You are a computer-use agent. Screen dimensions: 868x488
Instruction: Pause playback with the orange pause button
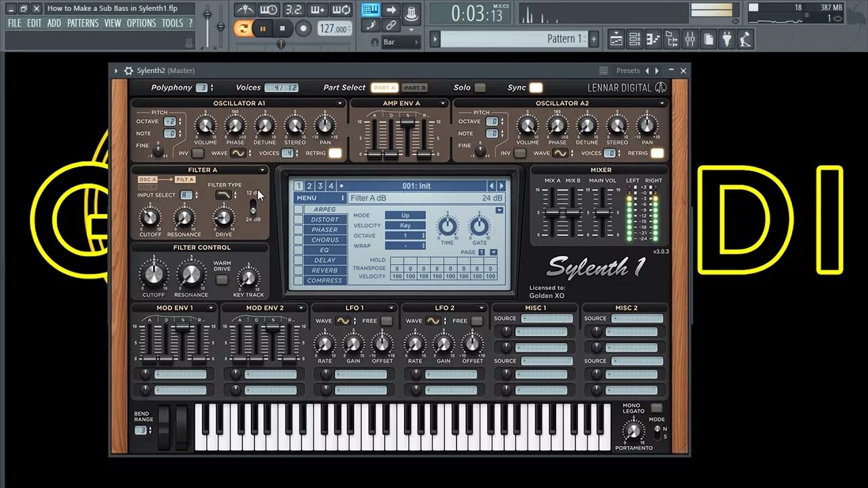coord(262,28)
